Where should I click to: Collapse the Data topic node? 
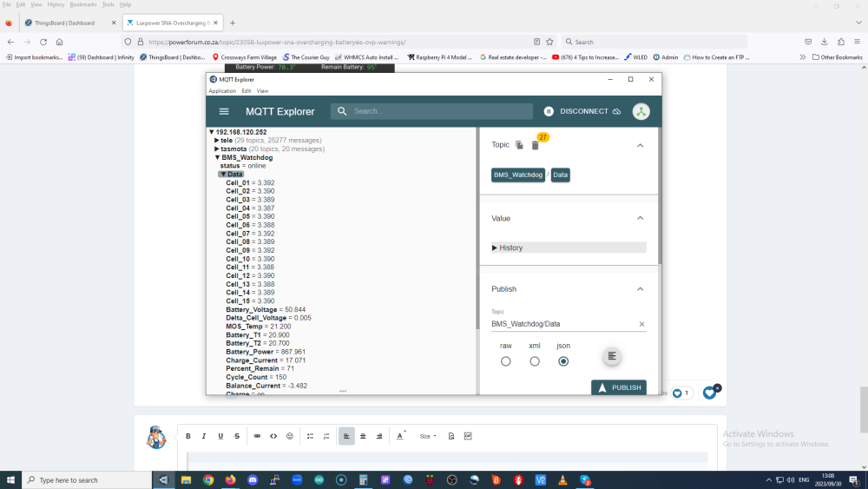click(223, 175)
